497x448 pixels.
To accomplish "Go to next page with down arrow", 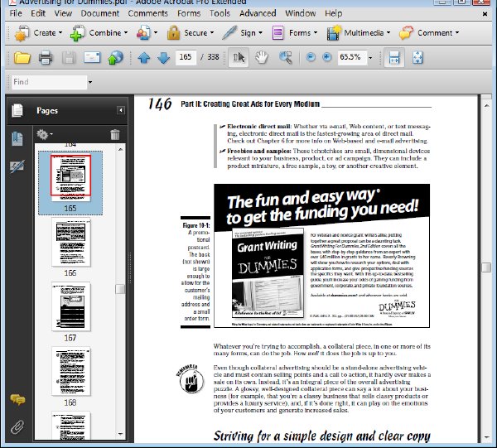I will tap(163, 58).
